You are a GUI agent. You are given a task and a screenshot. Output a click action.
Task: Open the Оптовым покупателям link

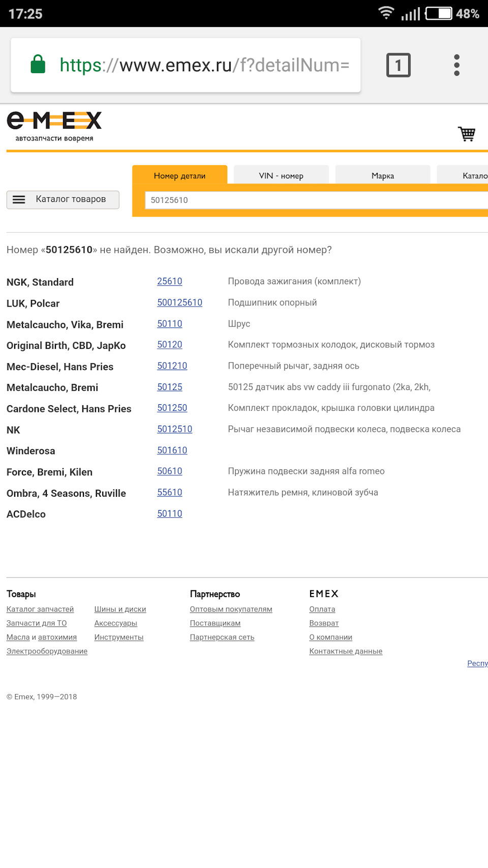click(x=231, y=609)
